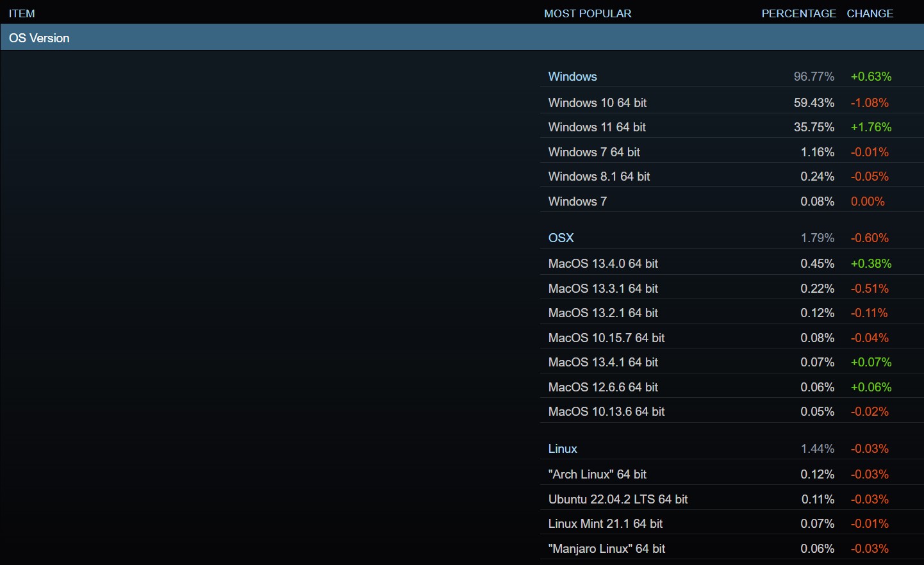Click the 0.06% value for Manjaro Linux
The height and width of the screenshot is (565, 924).
pyautogui.click(x=817, y=548)
